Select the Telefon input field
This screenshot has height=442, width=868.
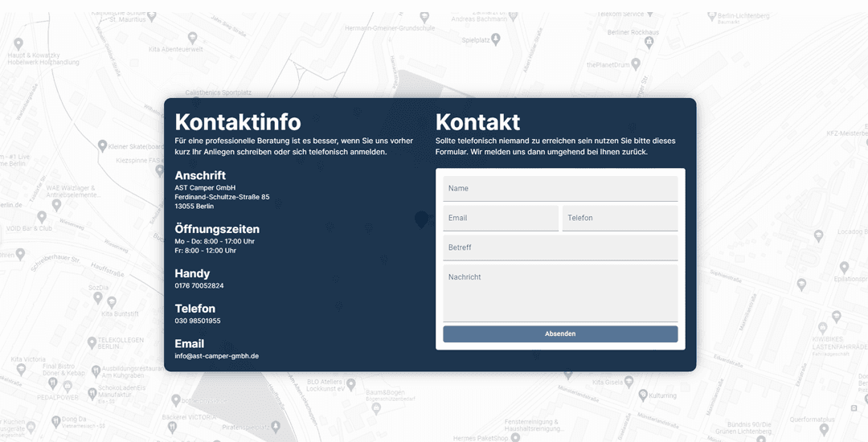pos(619,219)
